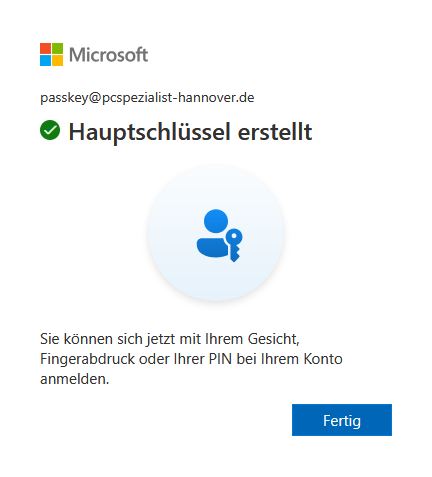This screenshot has height=477, width=432.
Task: Click the green square in Microsoft logo
Action: coord(57,48)
